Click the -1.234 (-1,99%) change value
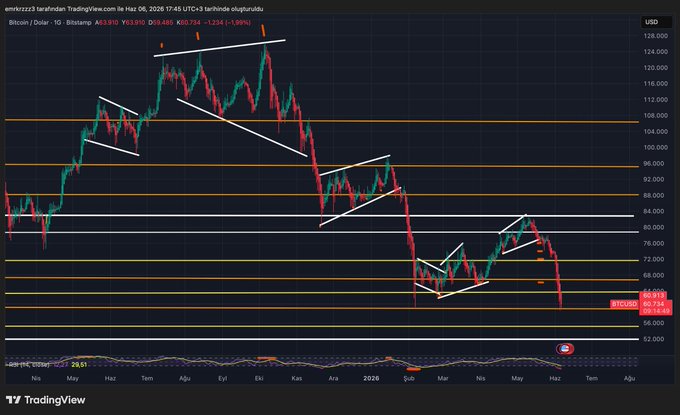Screen dimensions: 680x415 click(x=227, y=23)
